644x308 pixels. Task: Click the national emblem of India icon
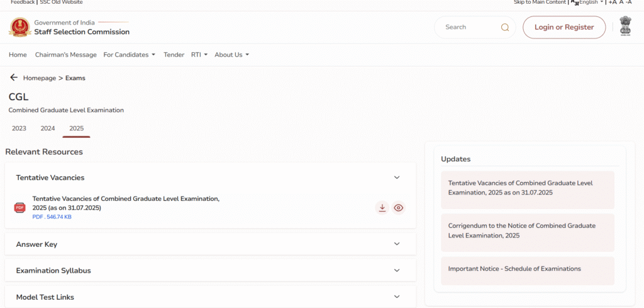[x=625, y=26]
